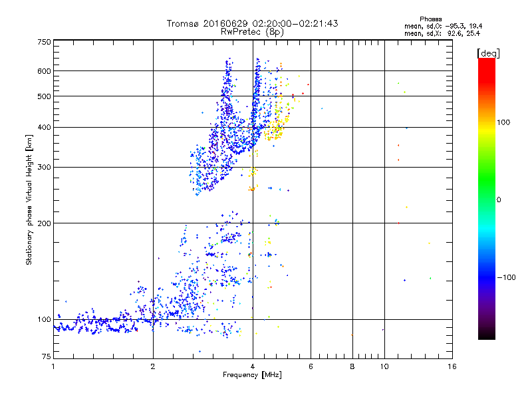The image size is (532, 399).
Task: Click the y-axis tick label '75'
Action: (46, 356)
